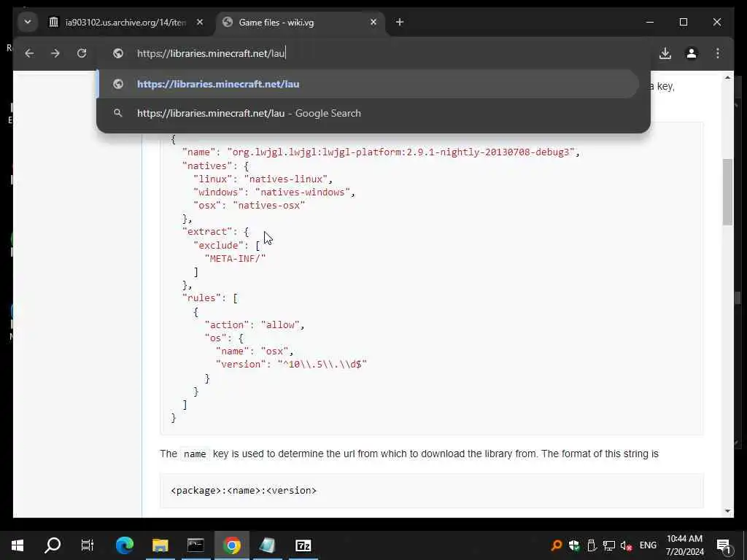Click the scrollbar up arrow
This screenshot has height=560, width=747.
tap(727, 77)
